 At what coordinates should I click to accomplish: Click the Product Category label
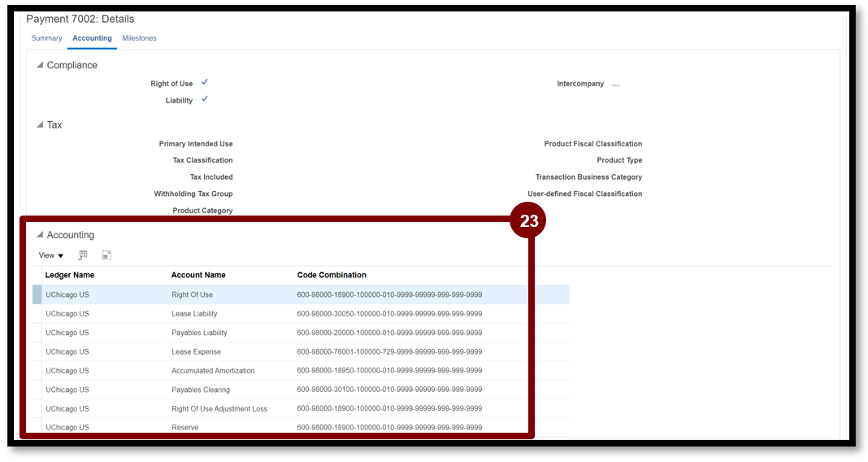point(202,211)
